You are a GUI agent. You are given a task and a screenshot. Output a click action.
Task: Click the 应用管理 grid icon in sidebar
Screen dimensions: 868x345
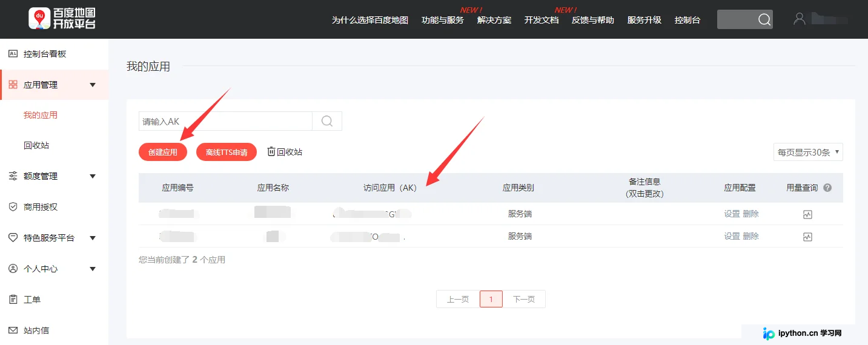[13, 85]
